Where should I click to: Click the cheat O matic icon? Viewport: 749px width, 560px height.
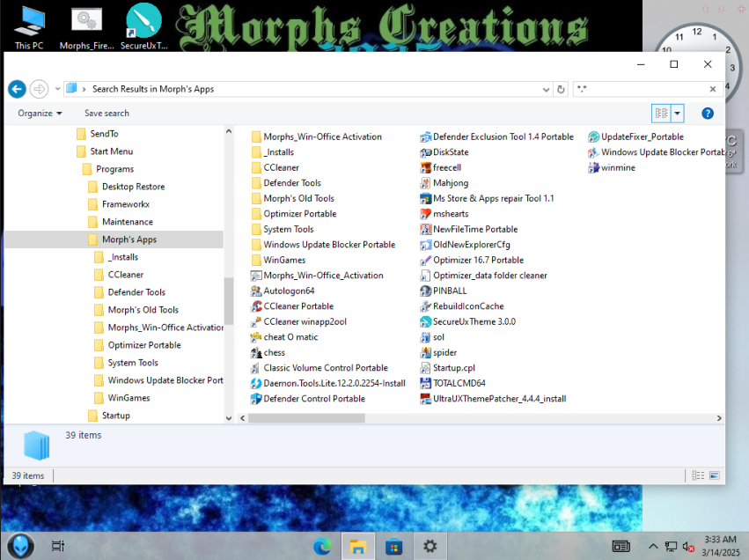(x=256, y=337)
